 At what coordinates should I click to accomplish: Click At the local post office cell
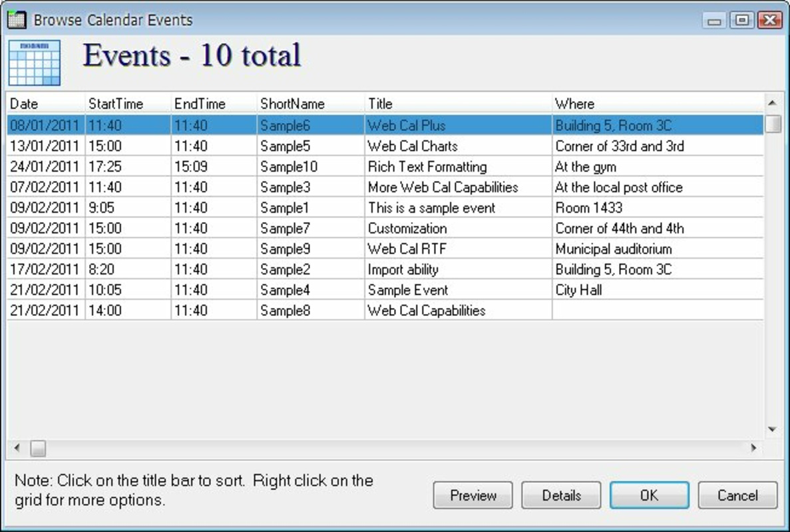click(x=658, y=188)
